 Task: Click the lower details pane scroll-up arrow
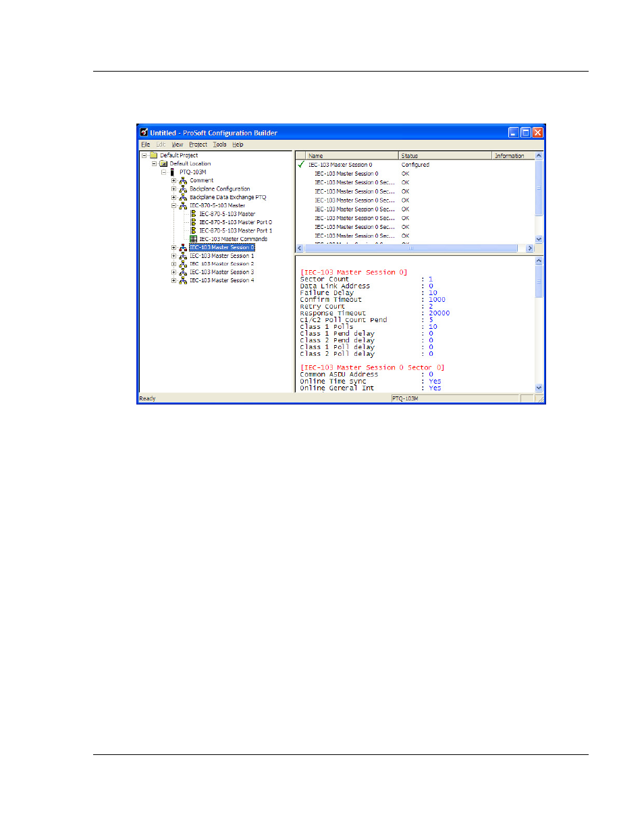click(539, 261)
